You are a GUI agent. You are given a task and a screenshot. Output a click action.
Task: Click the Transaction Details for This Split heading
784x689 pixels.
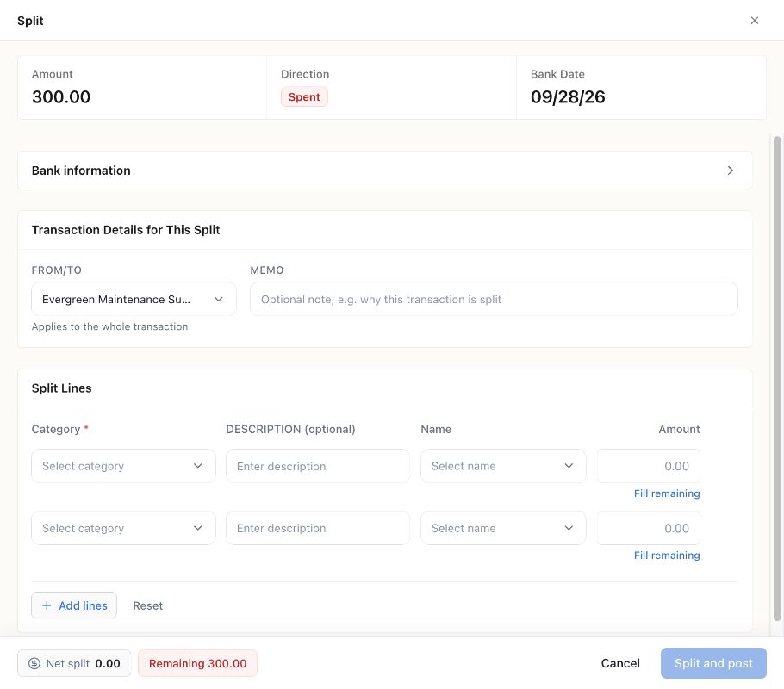click(x=126, y=230)
